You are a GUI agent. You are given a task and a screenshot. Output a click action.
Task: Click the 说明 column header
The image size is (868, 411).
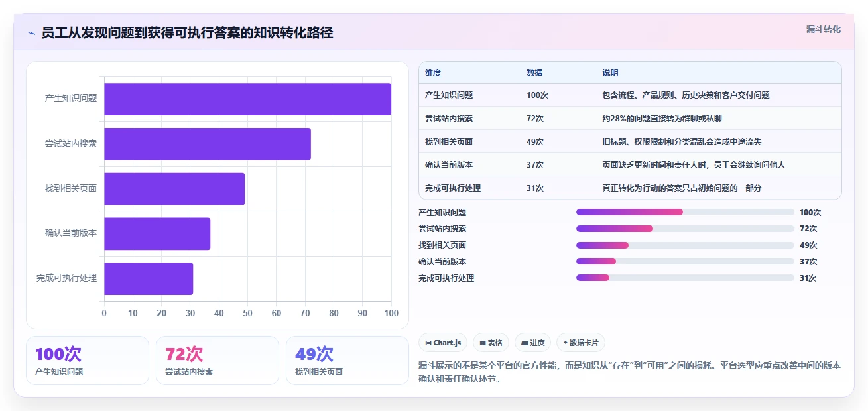610,73
